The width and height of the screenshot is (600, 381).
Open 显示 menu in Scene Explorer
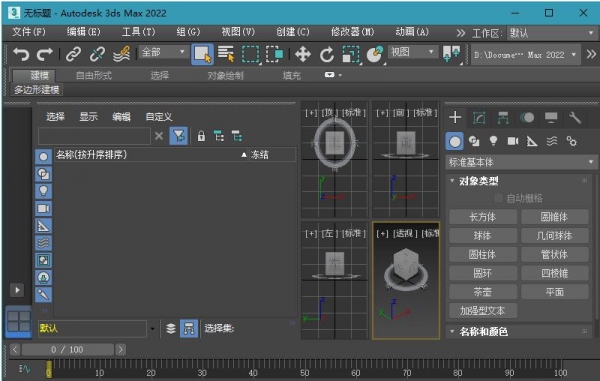pyautogui.click(x=88, y=117)
